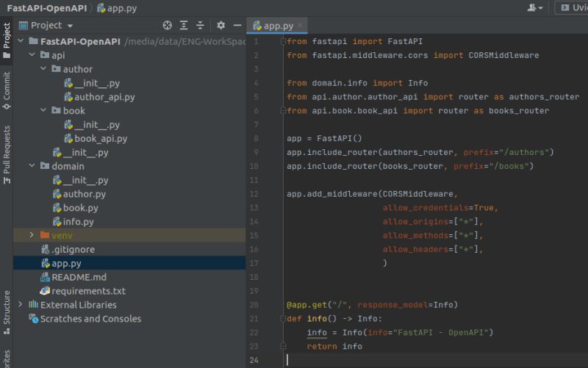Click CORSMiddleware on line 2

click(503, 55)
